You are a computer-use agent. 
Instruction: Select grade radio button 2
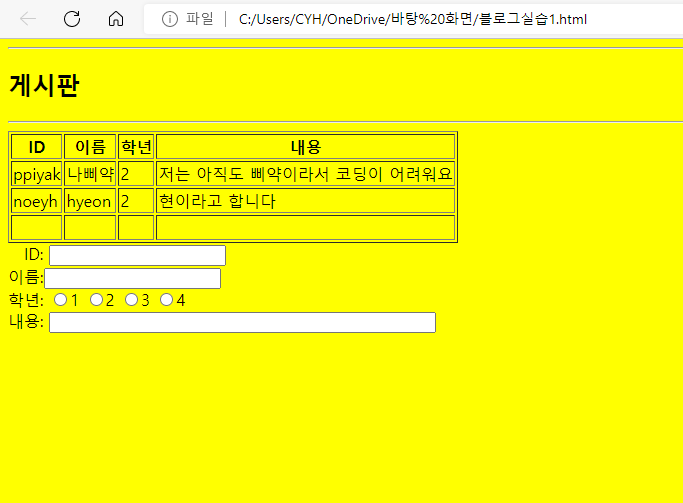tap(96, 300)
